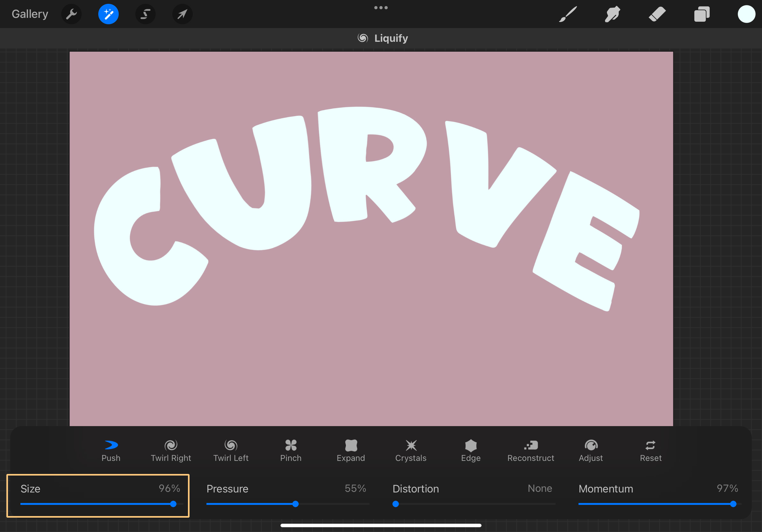Open the Actions wrench menu
This screenshot has height=532, width=762.
pyautogui.click(x=71, y=14)
